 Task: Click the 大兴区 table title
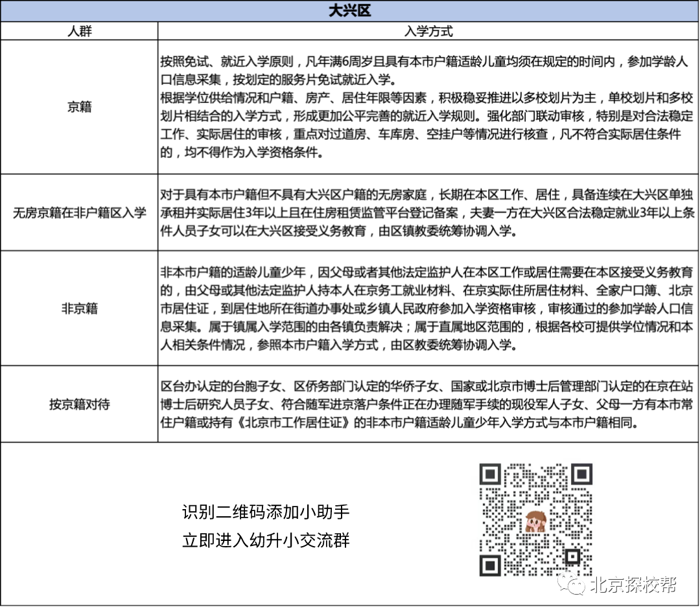pyautogui.click(x=349, y=10)
